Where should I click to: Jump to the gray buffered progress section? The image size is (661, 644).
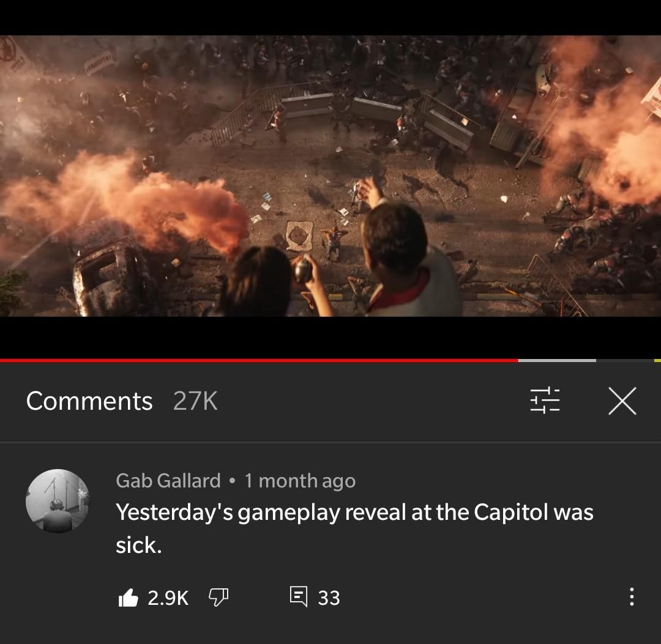click(x=557, y=361)
